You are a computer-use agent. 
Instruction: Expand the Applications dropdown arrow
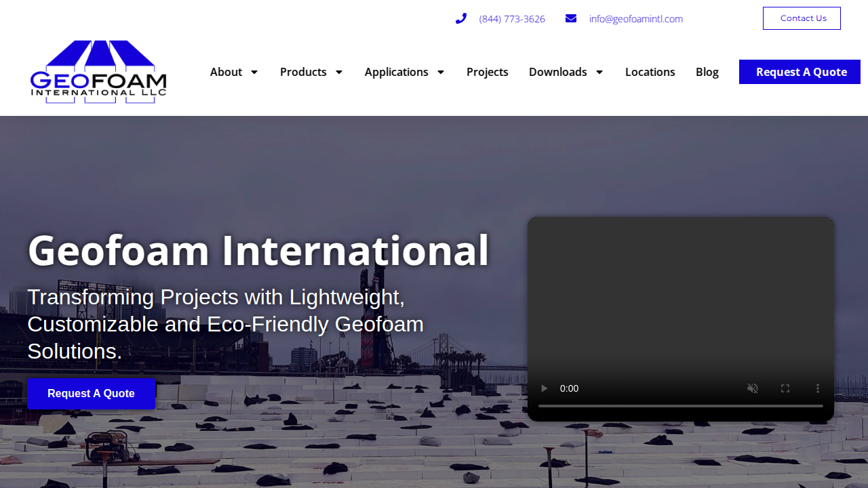(x=441, y=72)
